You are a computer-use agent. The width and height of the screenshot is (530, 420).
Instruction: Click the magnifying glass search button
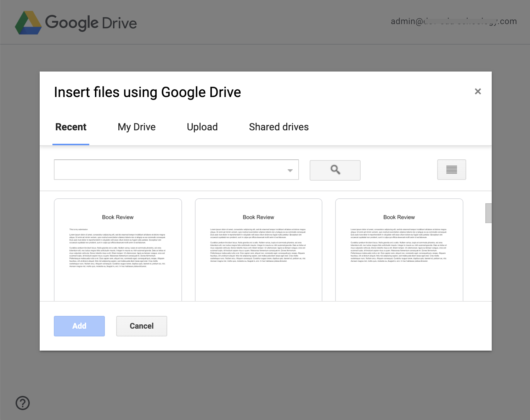(335, 170)
